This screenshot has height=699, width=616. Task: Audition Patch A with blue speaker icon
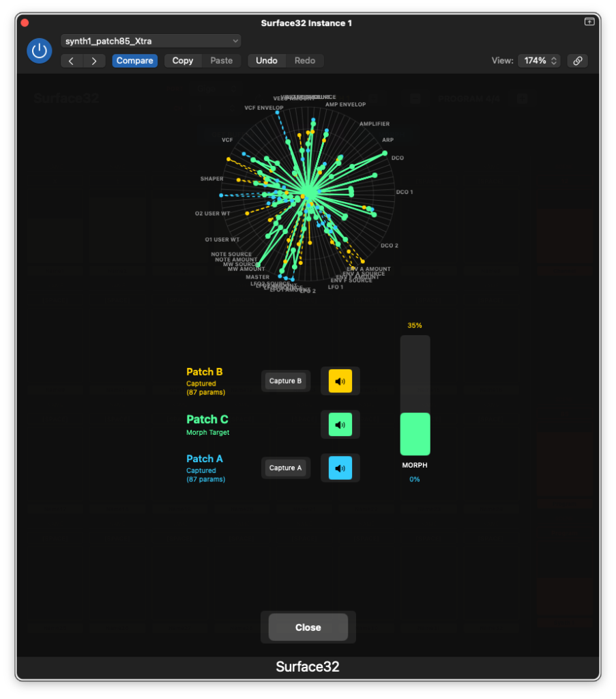tap(340, 468)
